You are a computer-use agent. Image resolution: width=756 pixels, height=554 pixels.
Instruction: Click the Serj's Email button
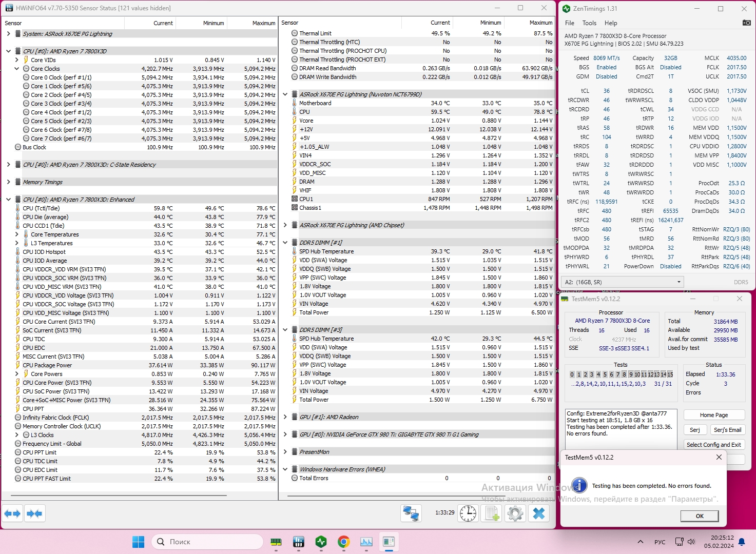point(728,430)
